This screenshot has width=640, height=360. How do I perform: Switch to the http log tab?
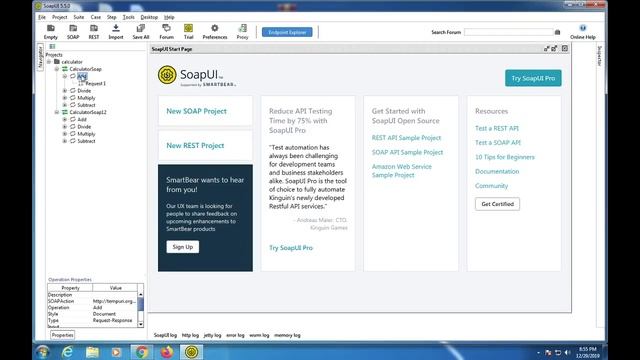pos(190,335)
